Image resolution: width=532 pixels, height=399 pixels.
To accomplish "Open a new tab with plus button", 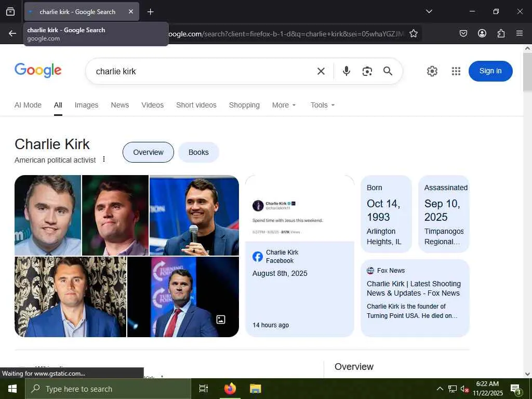I will click(x=150, y=12).
